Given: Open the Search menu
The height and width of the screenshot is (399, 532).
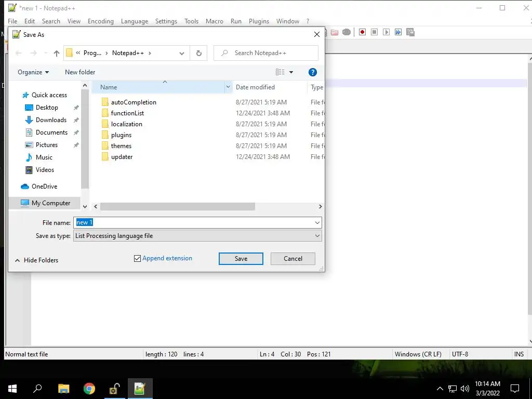Looking at the screenshot, I should [51, 21].
